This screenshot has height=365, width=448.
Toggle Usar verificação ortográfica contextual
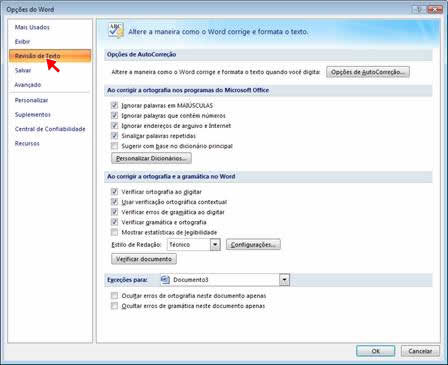(x=114, y=202)
